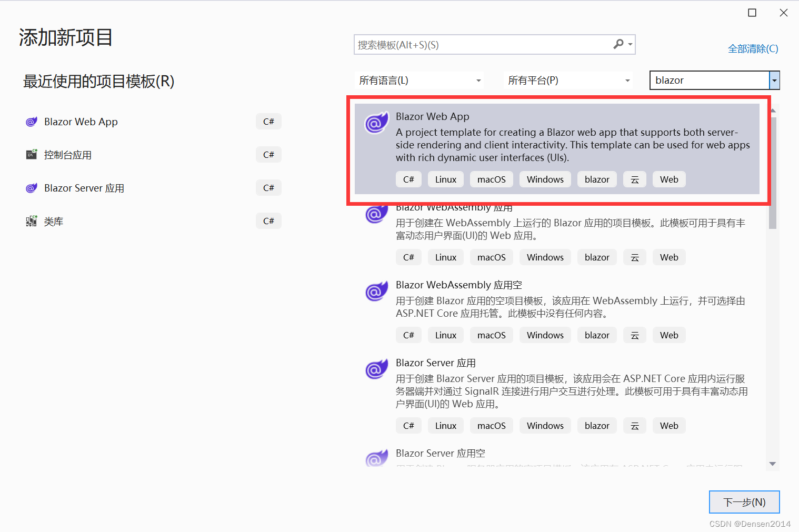799x532 pixels.
Task: Maximize the 添加新项目 dialog window
Action: 752,13
